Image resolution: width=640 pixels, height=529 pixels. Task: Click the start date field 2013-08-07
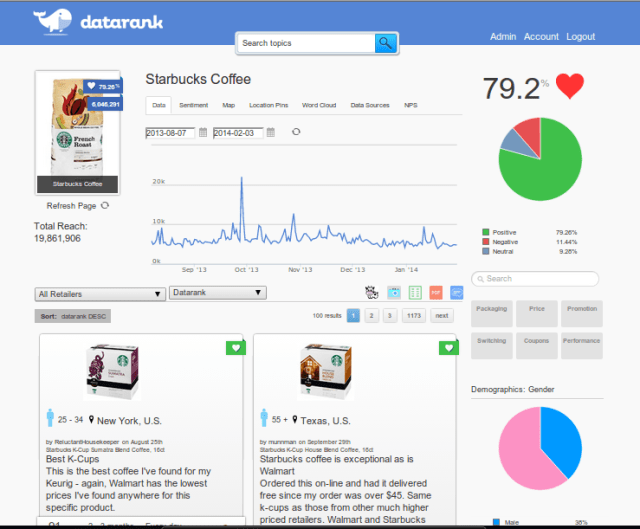pos(170,133)
